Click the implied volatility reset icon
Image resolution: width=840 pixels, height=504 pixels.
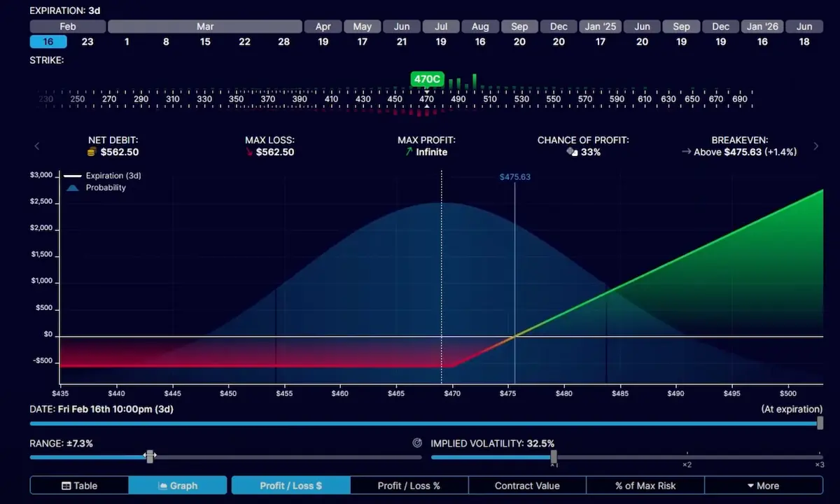[x=418, y=443]
